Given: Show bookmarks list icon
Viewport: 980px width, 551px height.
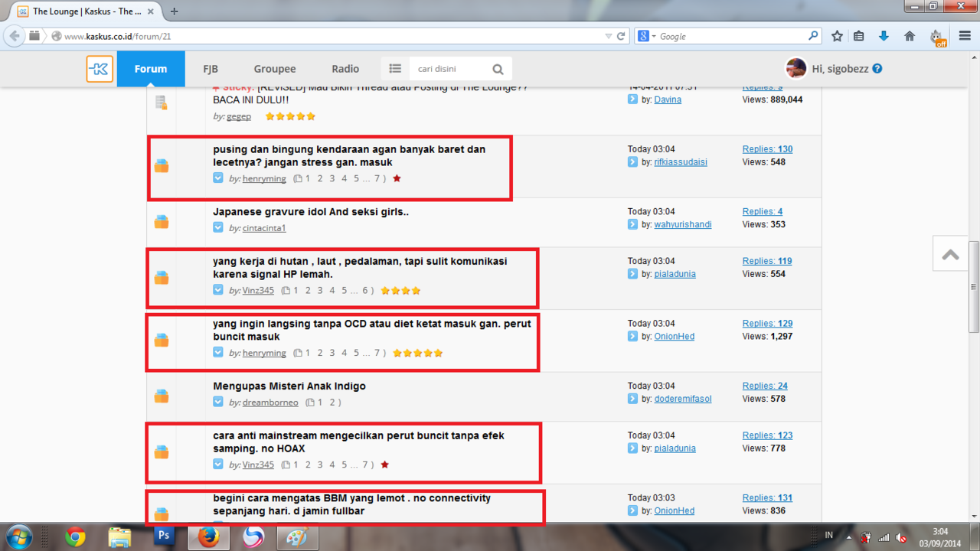Looking at the screenshot, I should tap(859, 36).
